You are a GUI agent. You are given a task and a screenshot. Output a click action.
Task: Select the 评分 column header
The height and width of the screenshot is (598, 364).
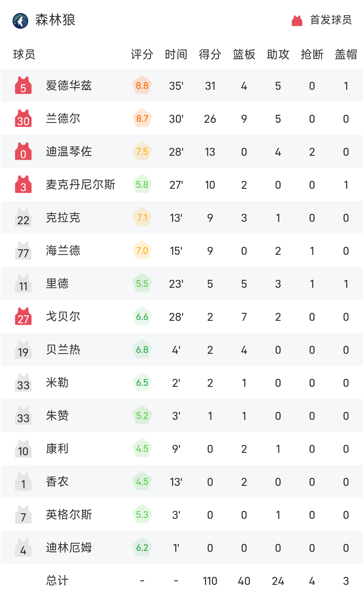(x=142, y=54)
